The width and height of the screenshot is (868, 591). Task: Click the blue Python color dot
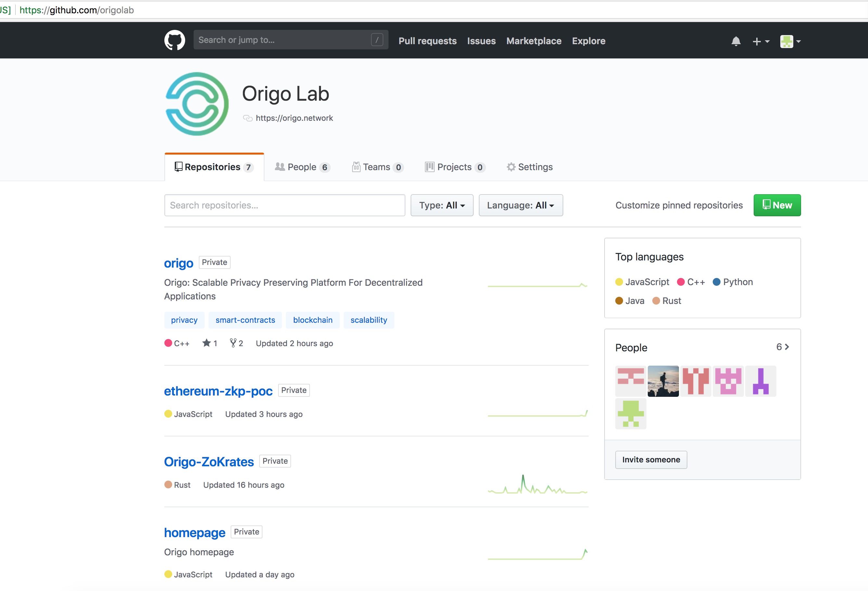click(x=716, y=282)
